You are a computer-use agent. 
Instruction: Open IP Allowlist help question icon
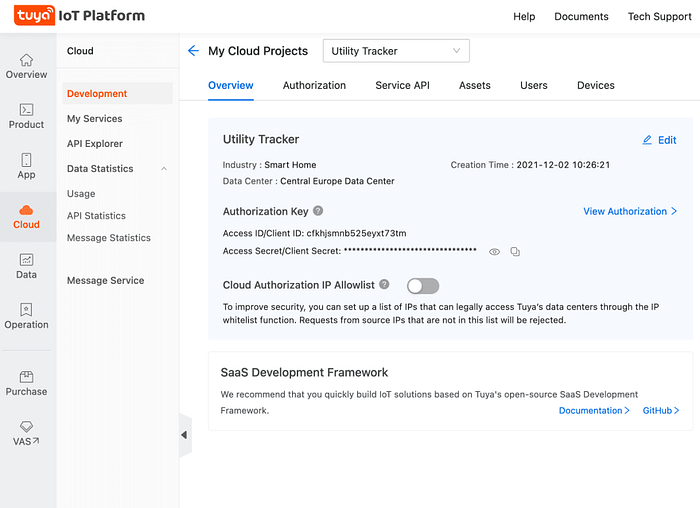(384, 284)
